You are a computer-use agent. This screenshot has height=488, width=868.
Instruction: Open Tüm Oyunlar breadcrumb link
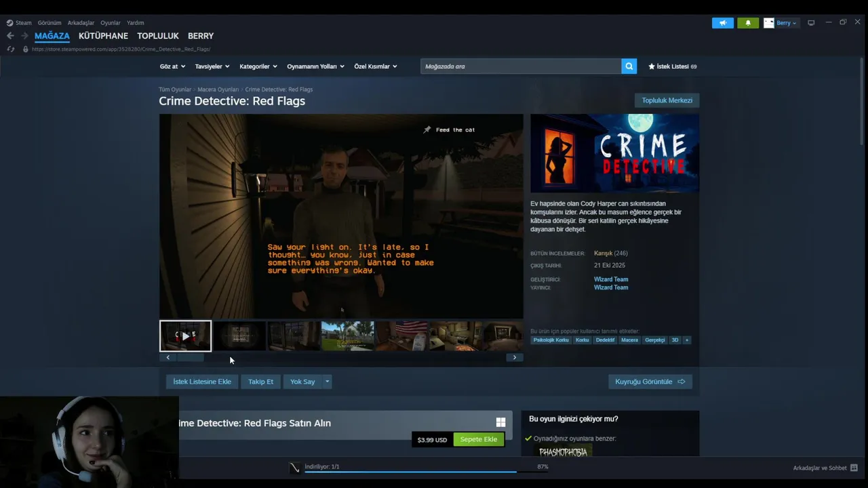175,89
